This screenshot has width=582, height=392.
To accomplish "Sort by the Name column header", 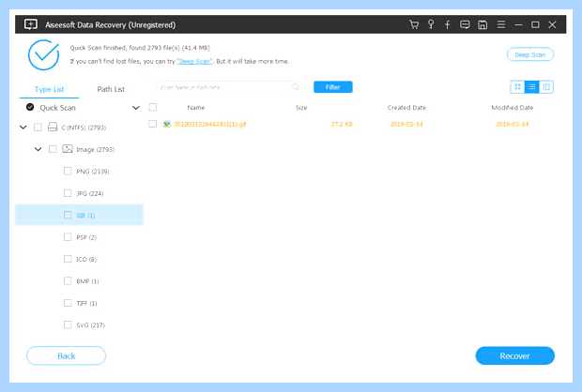I will pos(196,108).
